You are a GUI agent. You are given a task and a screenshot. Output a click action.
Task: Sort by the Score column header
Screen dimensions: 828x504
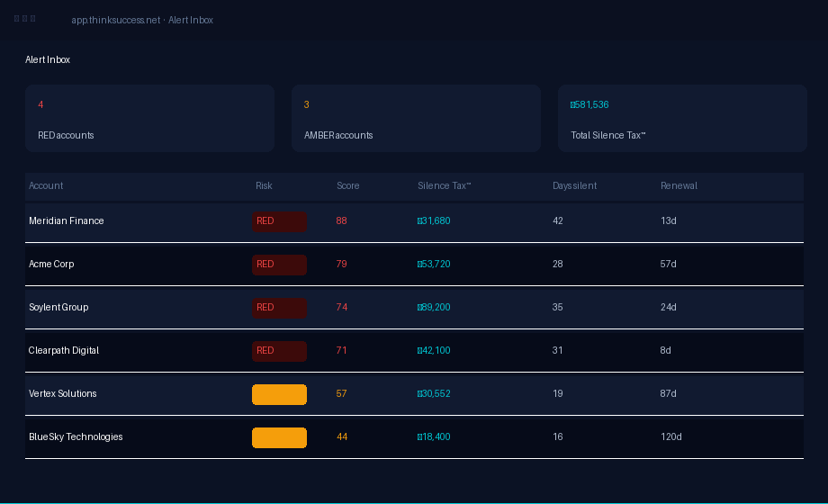point(348,186)
